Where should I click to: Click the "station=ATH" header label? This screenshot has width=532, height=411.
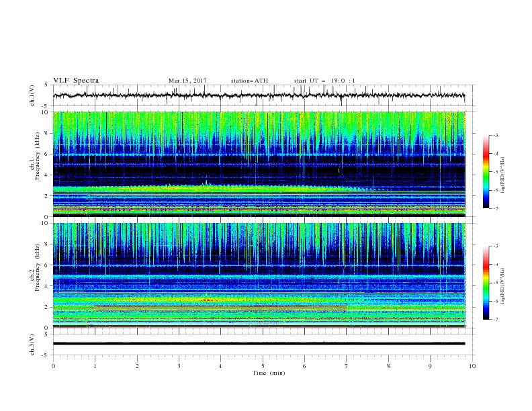coord(249,81)
